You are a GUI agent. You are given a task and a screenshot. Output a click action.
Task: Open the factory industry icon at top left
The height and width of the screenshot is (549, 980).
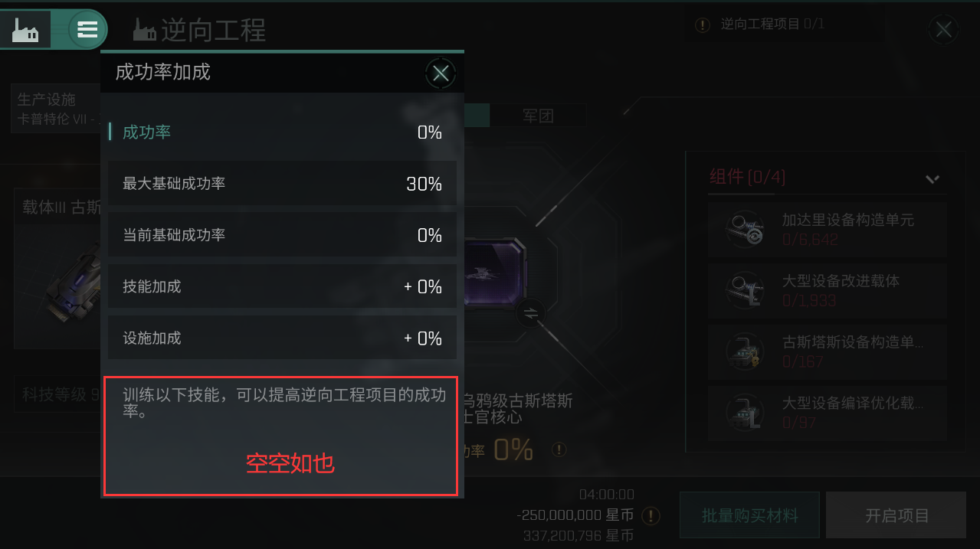26,30
